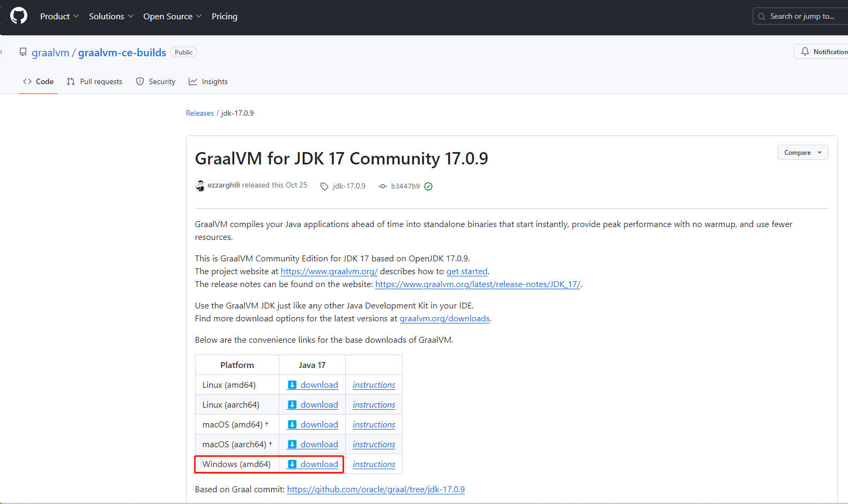Click the 'Windows (amd64)' table cell
Screen dimensions: 848x504
[237, 464]
